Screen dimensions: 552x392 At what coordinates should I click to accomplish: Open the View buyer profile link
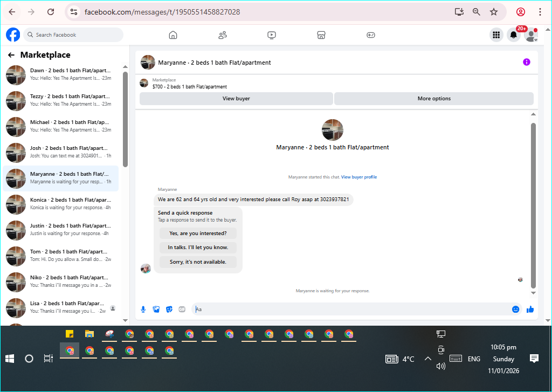click(x=358, y=177)
